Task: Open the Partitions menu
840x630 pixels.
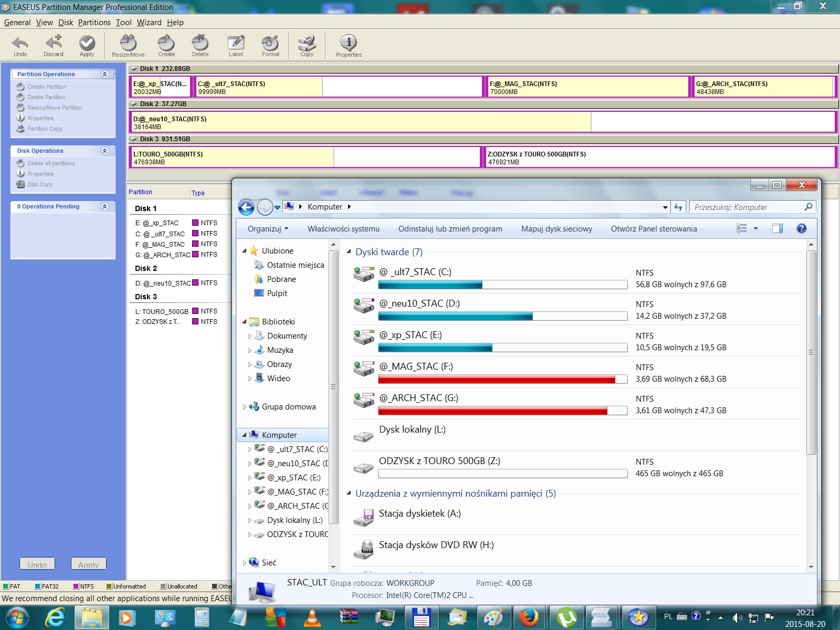Action: (94, 23)
